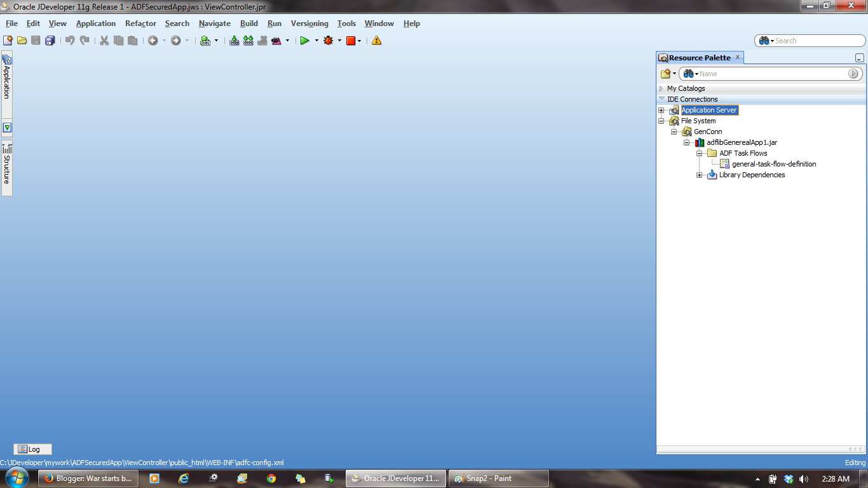This screenshot has height=488, width=868.
Task: Open the Navigate menu
Action: pyautogui.click(x=215, y=24)
